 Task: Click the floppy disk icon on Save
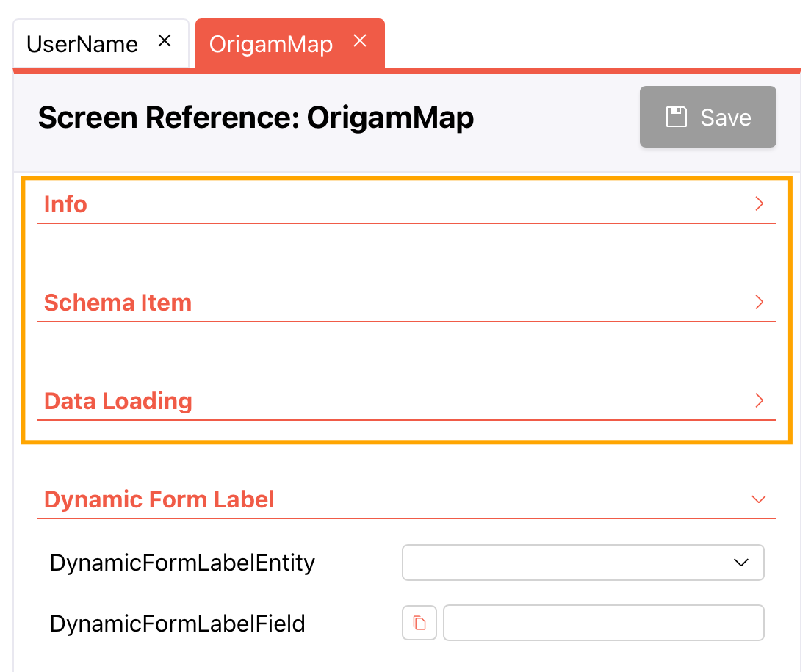click(x=676, y=117)
